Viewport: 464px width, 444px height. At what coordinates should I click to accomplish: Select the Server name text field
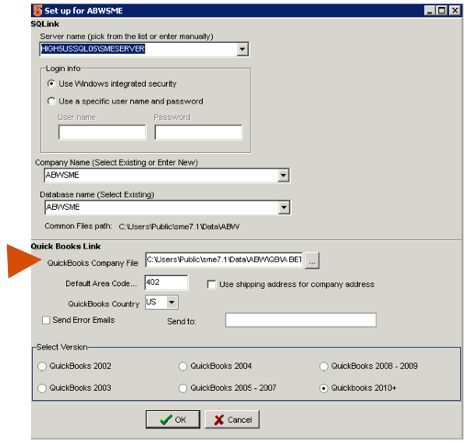(x=139, y=49)
